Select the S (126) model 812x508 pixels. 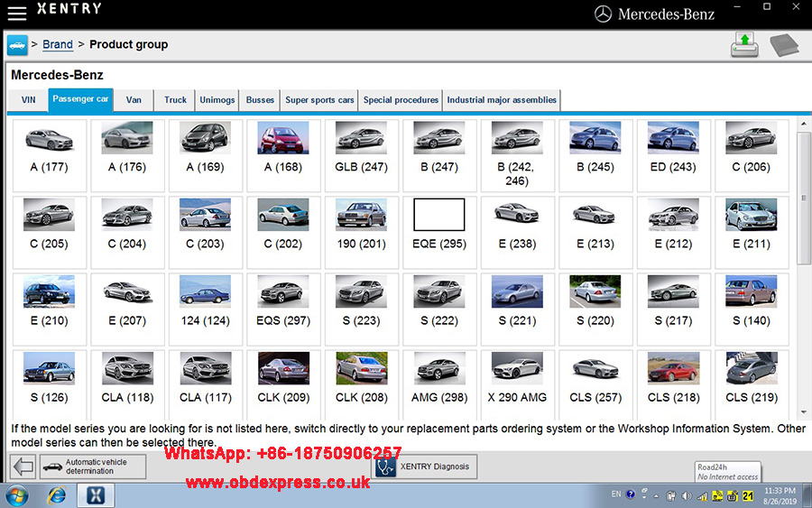coord(50,384)
